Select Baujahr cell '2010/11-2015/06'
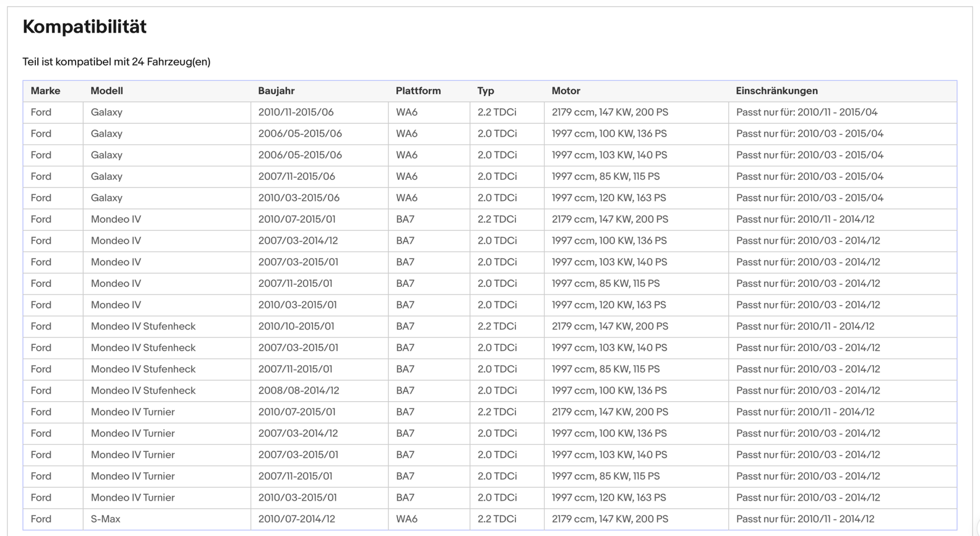 296,112
